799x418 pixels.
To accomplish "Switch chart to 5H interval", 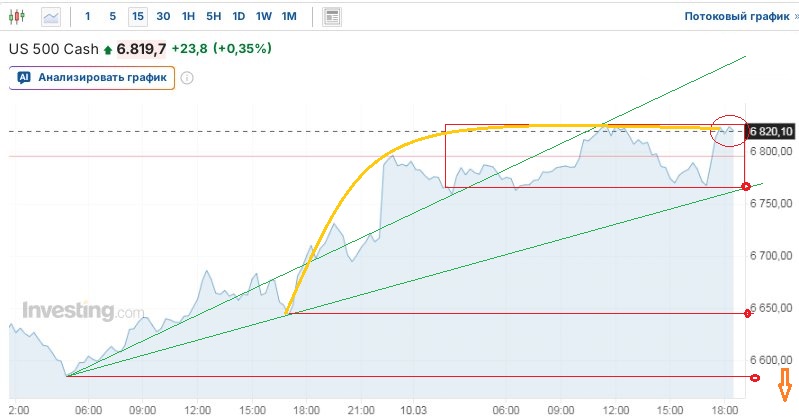I will click(214, 17).
